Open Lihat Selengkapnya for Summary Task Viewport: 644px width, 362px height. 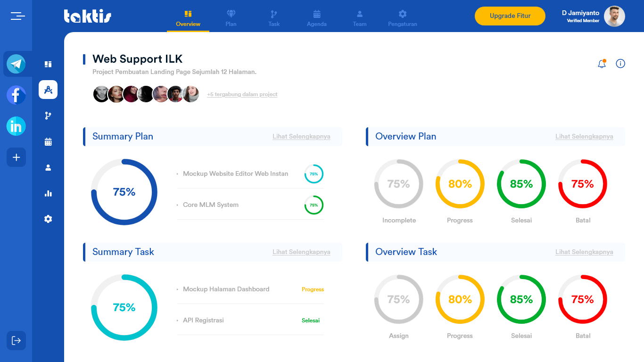click(301, 252)
